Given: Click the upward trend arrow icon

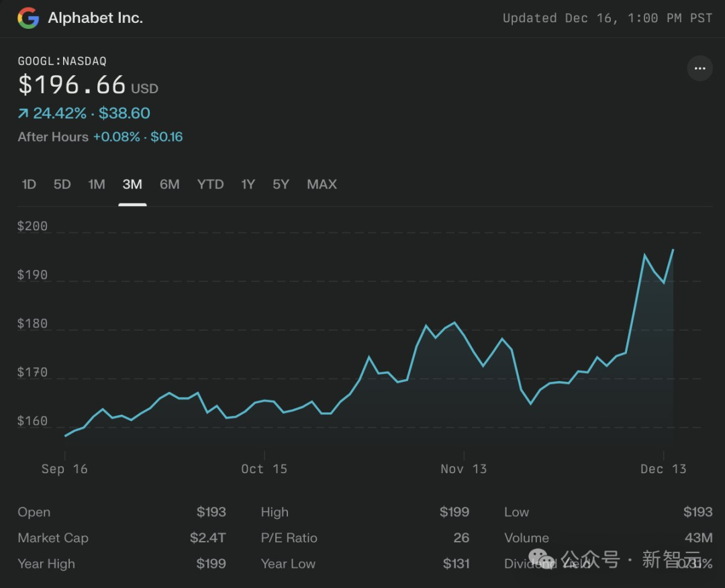Looking at the screenshot, I should pyautogui.click(x=23, y=114).
